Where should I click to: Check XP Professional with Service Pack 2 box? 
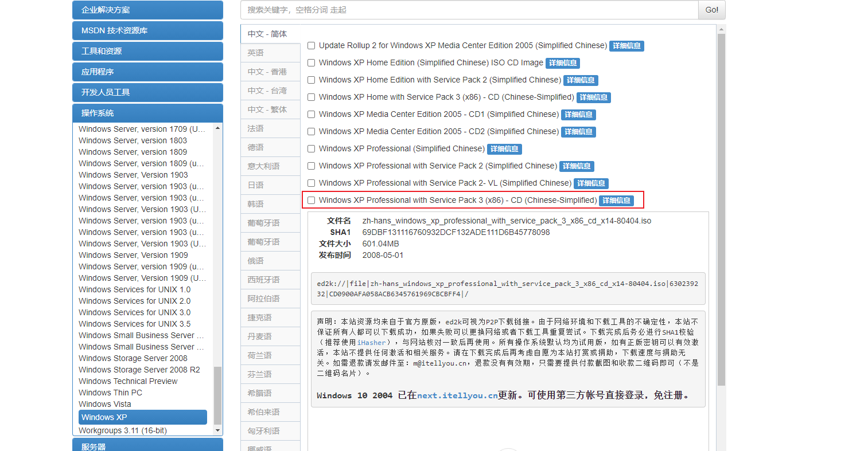(312, 166)
